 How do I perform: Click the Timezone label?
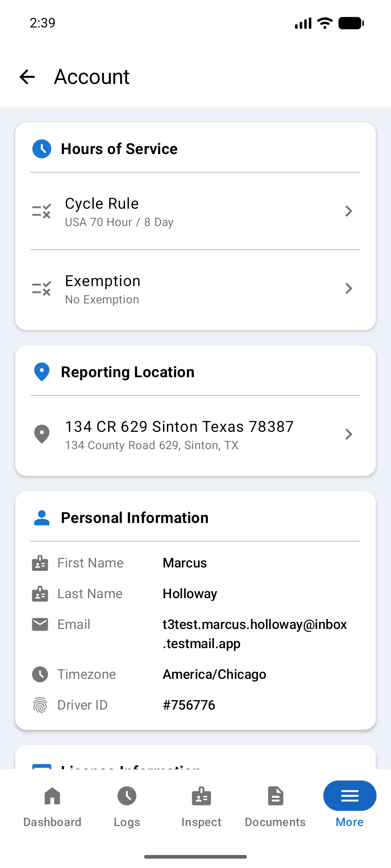pyautogui.click(x=87, y=675)
